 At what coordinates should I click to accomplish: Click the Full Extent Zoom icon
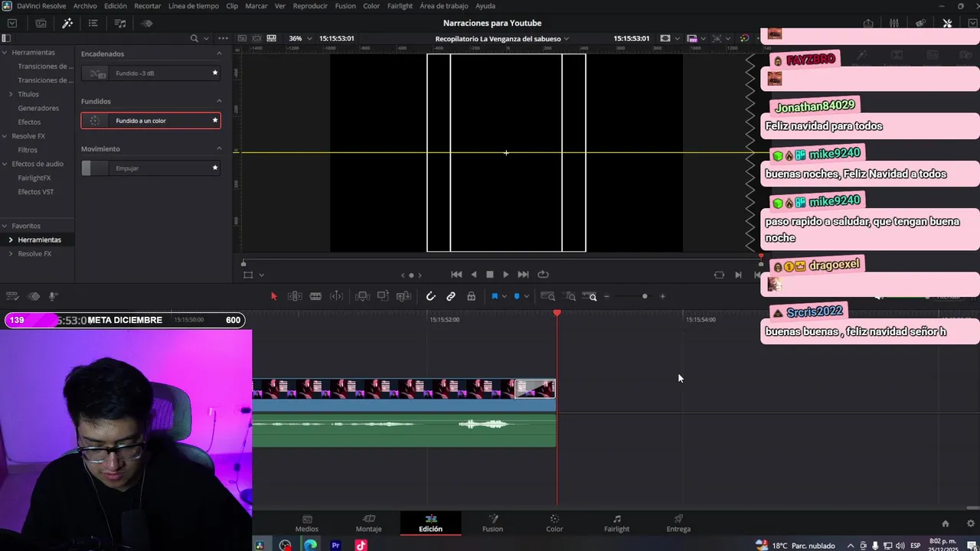click(x=548, y=296)
